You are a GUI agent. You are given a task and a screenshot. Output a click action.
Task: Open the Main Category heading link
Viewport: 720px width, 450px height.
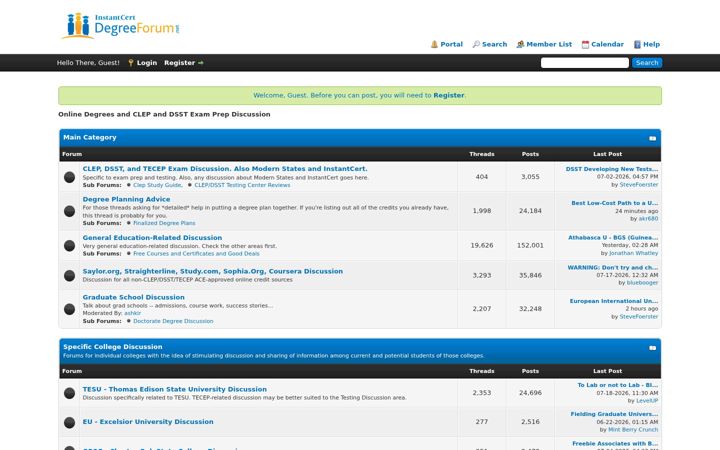pos(90,137)
